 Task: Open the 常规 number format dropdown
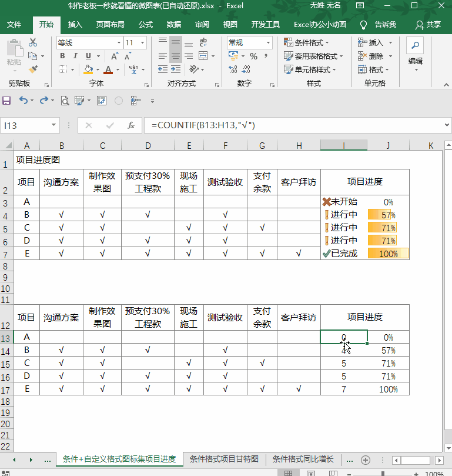click(x=268, y=43)
